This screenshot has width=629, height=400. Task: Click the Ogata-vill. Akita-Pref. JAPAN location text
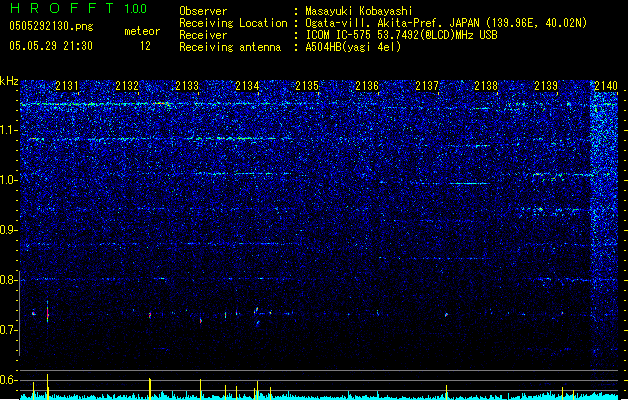click(446, 23)
